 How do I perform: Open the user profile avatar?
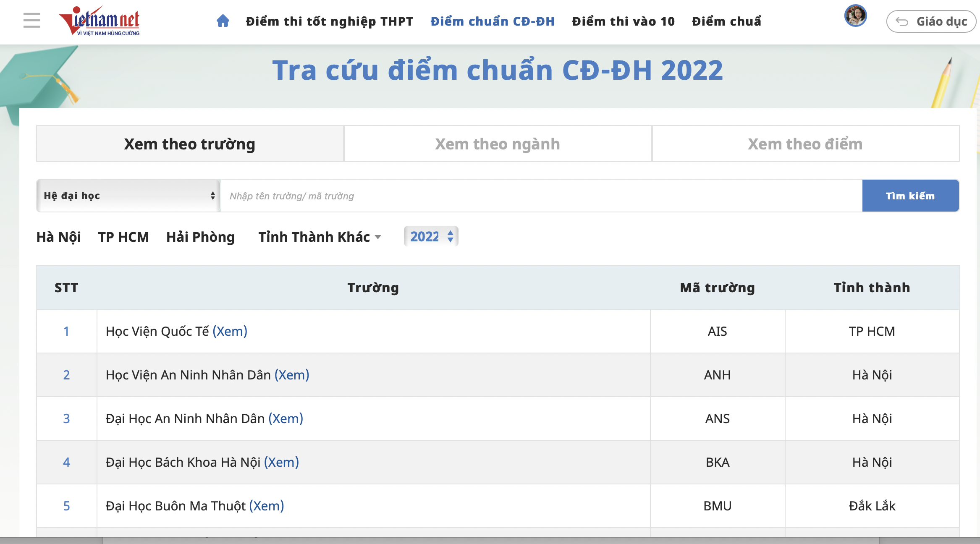(855, 16)
